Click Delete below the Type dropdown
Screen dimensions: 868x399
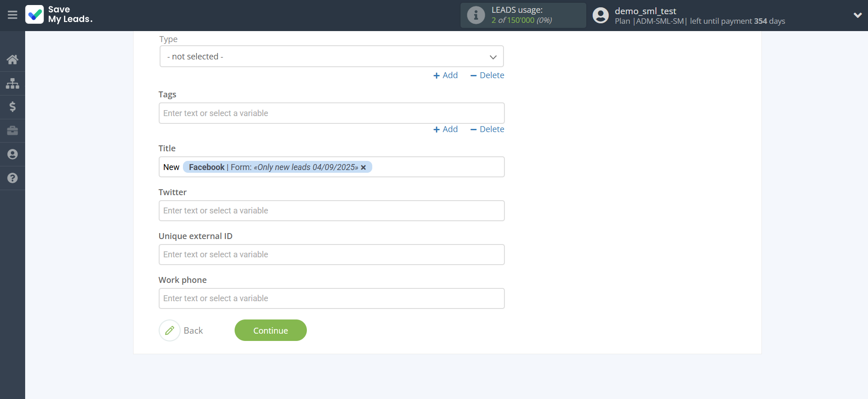[x=487, y=75]
